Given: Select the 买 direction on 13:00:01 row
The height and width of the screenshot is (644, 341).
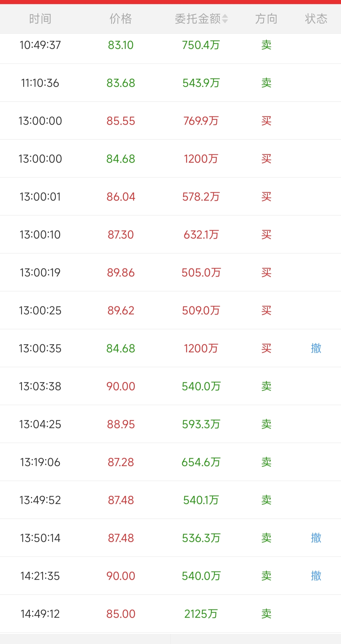Looking at the screenshot, I should point(266,196).
